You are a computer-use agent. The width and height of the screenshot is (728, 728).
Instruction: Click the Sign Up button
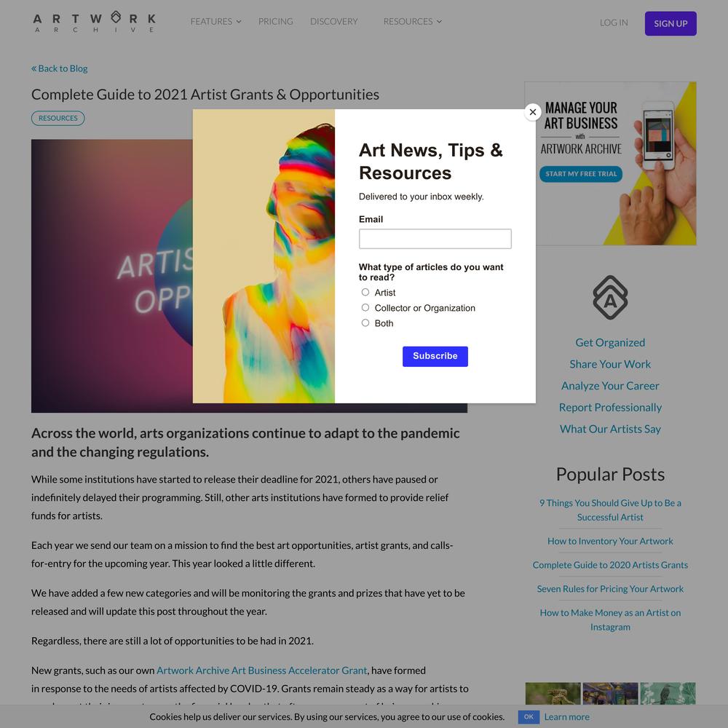point(670,24)
